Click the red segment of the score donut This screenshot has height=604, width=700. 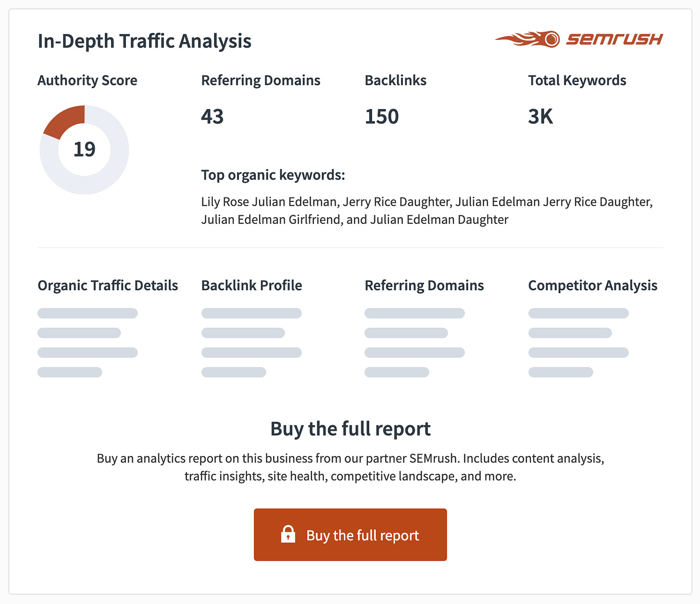[66, 120]
